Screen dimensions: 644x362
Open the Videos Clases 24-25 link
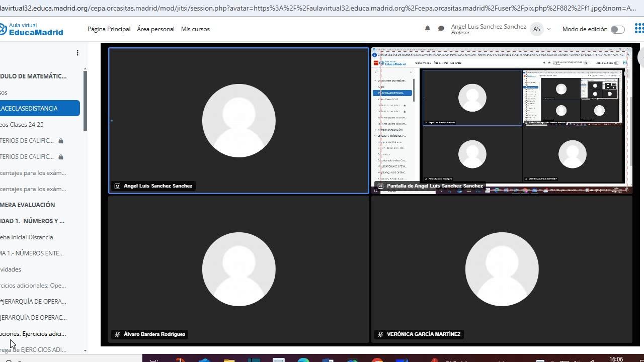[x=22, y=125]
